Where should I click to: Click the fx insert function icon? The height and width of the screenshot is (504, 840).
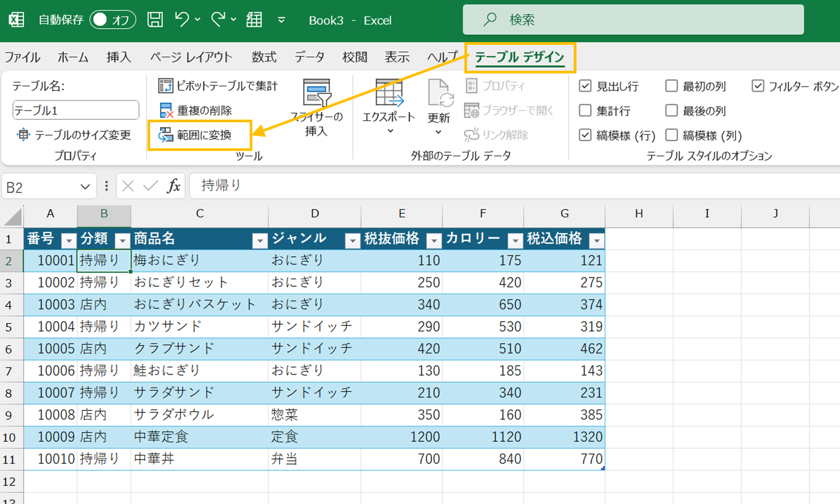pos(173,186)
